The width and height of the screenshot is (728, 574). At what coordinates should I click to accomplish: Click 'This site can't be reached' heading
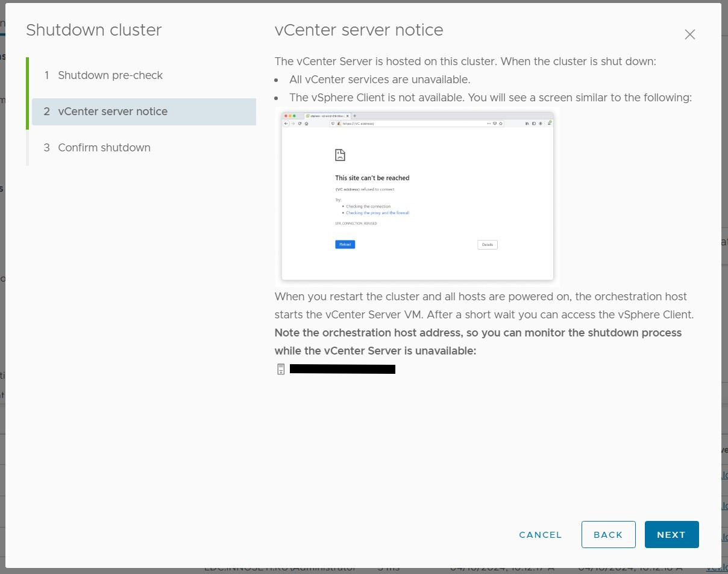[372, 178]
